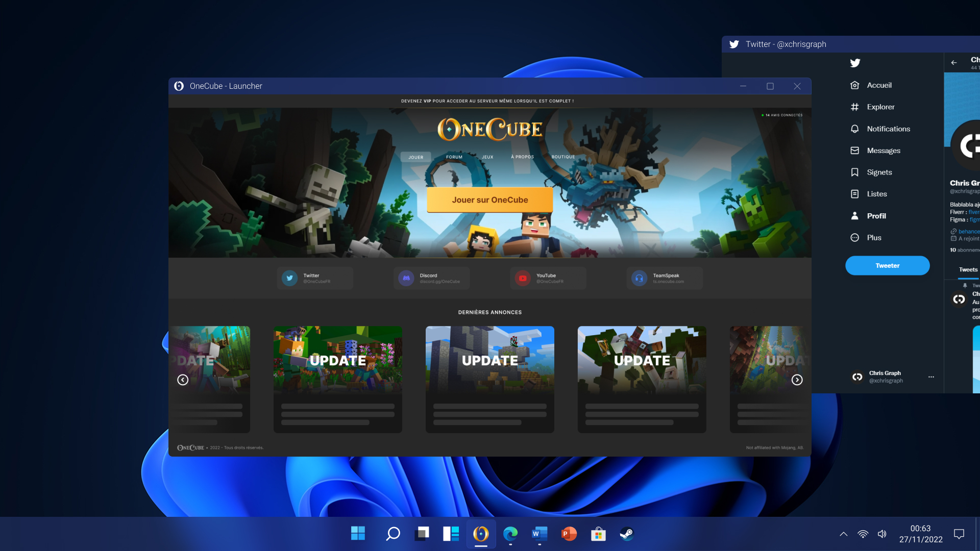The width and height of the screenshot is (980, 551).
Task: Open the TeamSpeak ts.onecube.com tile
Action: pyautogui.click(x=665, y=278)
